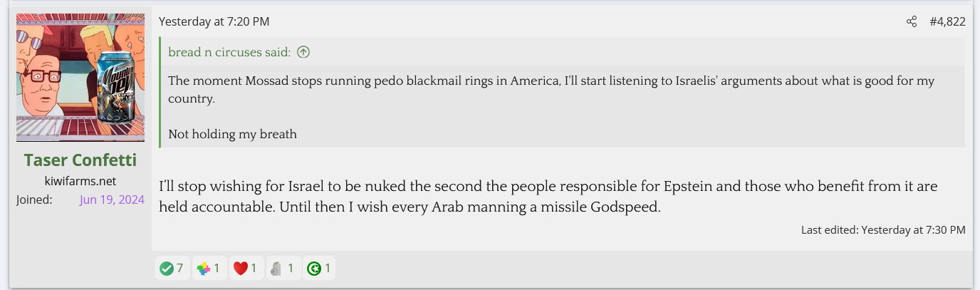Click the green crescent and star reaction
Image resolution: width=980 pixels, height=290 pixels.
313,269
